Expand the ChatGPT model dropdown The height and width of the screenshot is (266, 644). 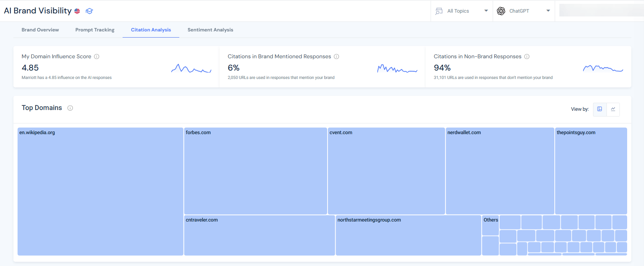548,11
